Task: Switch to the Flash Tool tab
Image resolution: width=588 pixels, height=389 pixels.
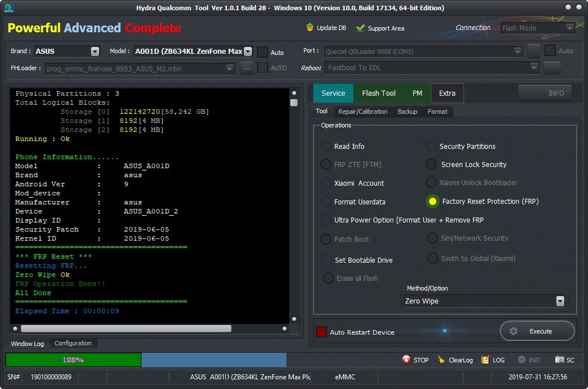Action: (379, 93)
